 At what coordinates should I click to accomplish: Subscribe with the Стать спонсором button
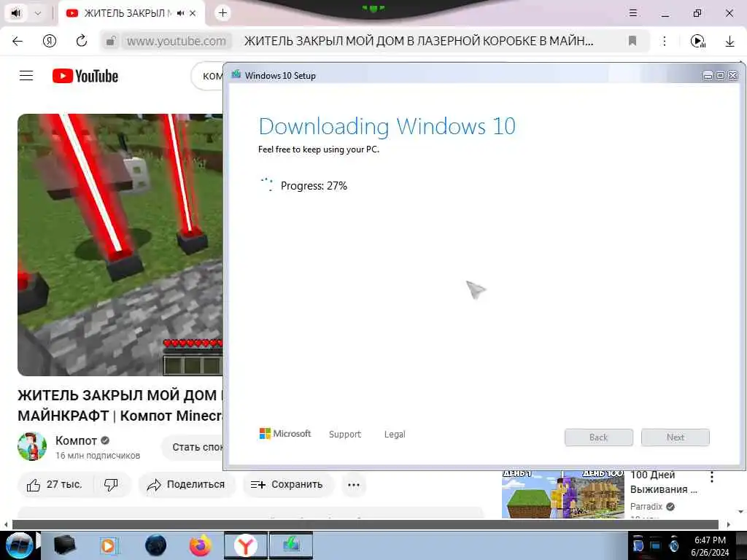click(193, 447)
